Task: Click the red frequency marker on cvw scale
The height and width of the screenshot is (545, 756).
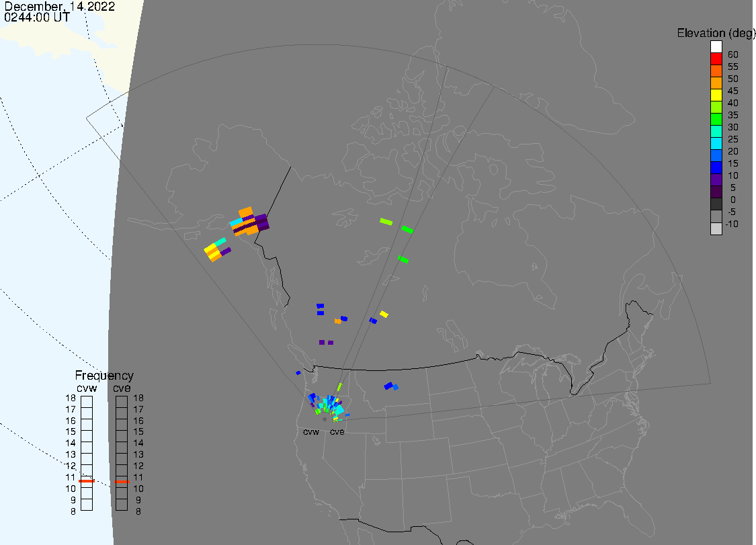Action: click(87, 481)
